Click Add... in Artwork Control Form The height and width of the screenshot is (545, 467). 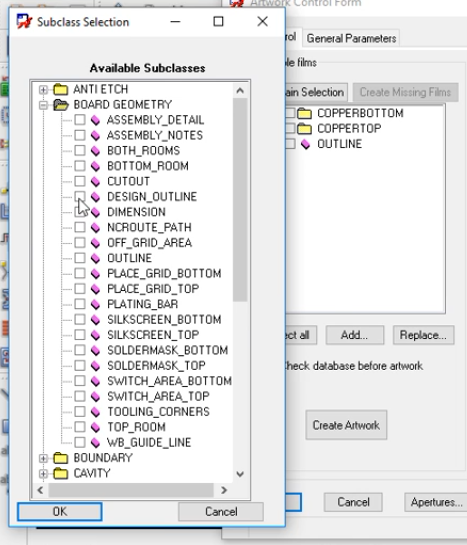355,335
